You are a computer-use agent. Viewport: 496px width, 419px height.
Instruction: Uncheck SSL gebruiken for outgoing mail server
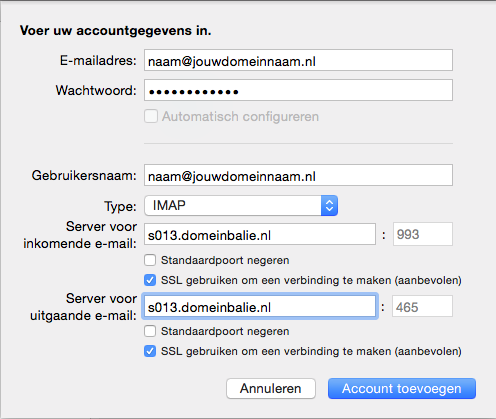coord(150,351)
